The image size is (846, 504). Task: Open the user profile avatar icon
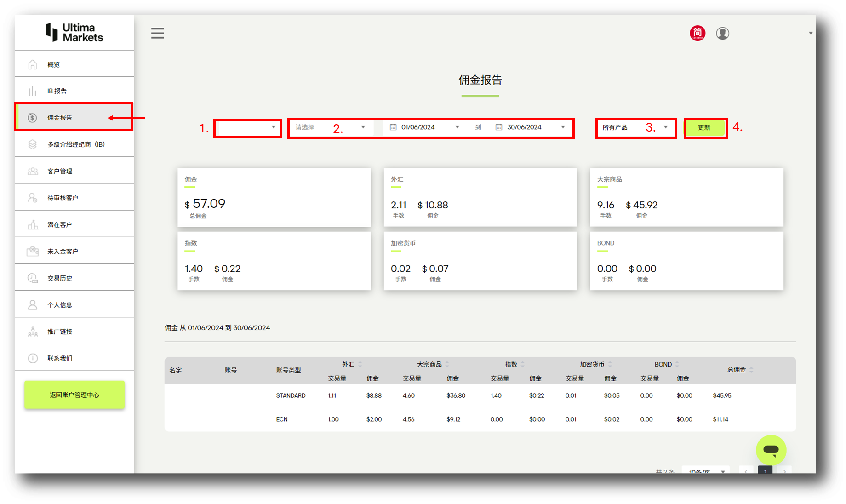click(722, 33)
